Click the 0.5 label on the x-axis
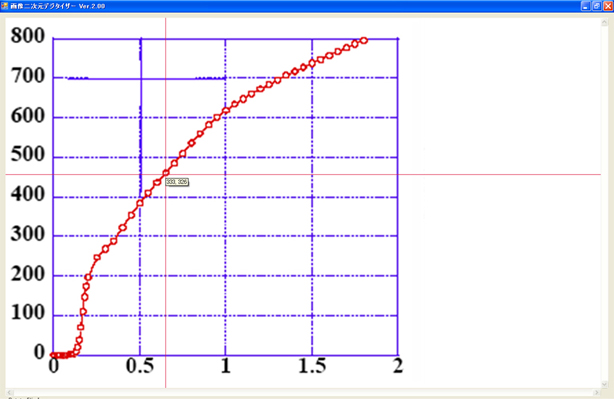 click(139, 366)
